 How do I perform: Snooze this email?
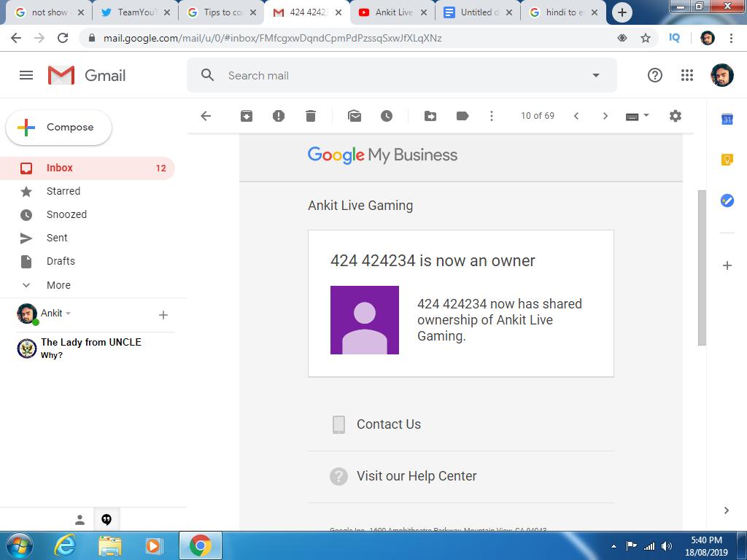point(387,116)
